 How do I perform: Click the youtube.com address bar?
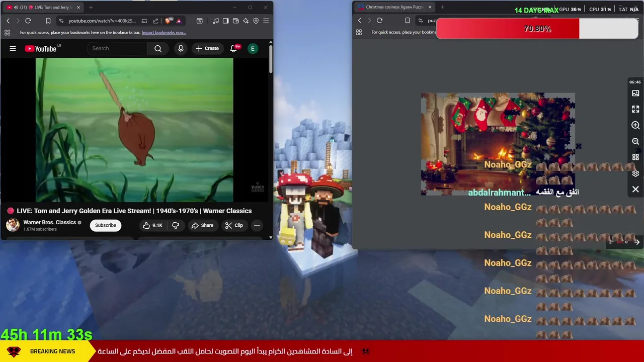(102, 21)
